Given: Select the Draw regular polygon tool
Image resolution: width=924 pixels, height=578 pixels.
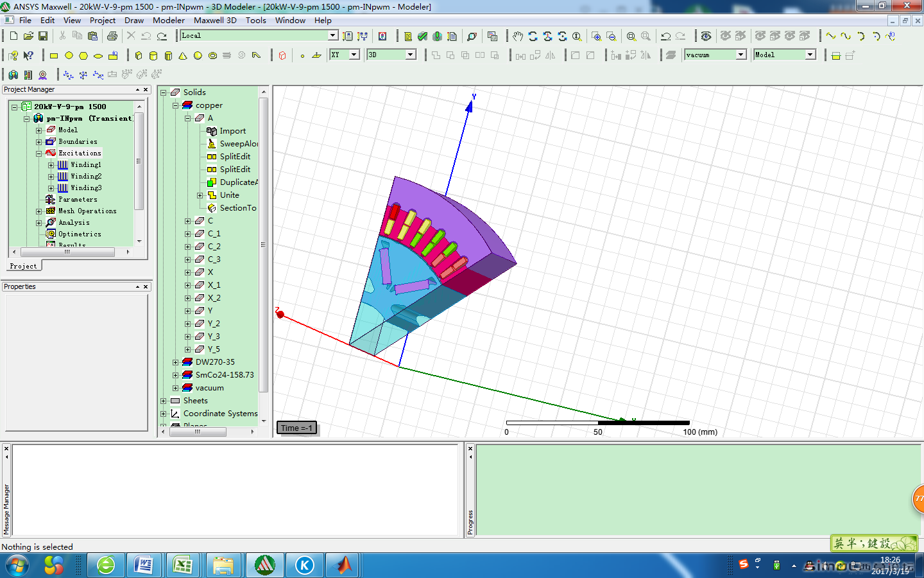Looking at the screenshot, I should 83,56.
